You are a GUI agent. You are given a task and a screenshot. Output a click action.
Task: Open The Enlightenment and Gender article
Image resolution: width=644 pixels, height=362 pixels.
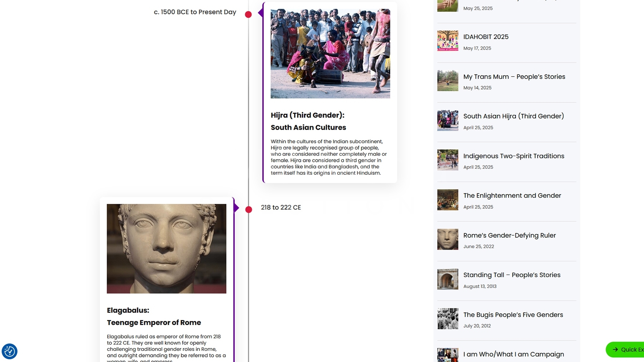[x=512, y=196]
